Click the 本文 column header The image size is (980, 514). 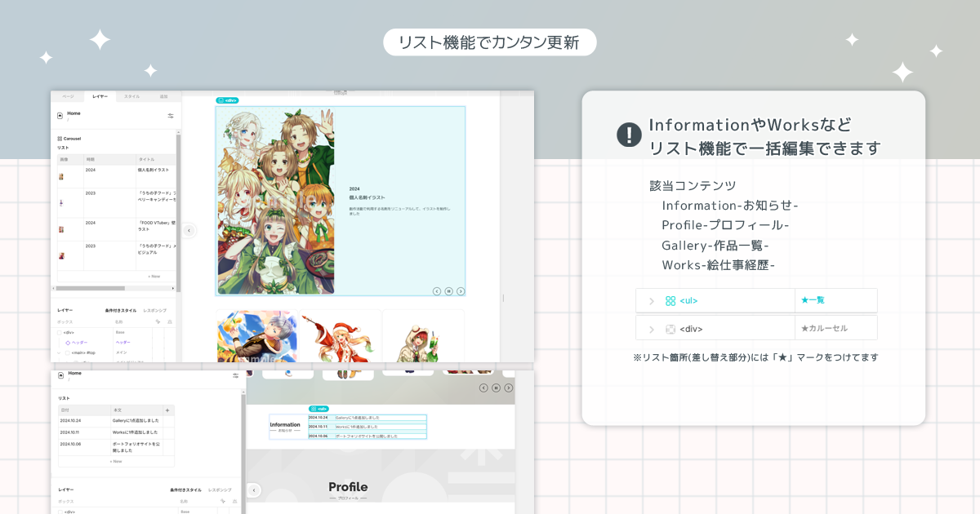[x=136, y=410]
